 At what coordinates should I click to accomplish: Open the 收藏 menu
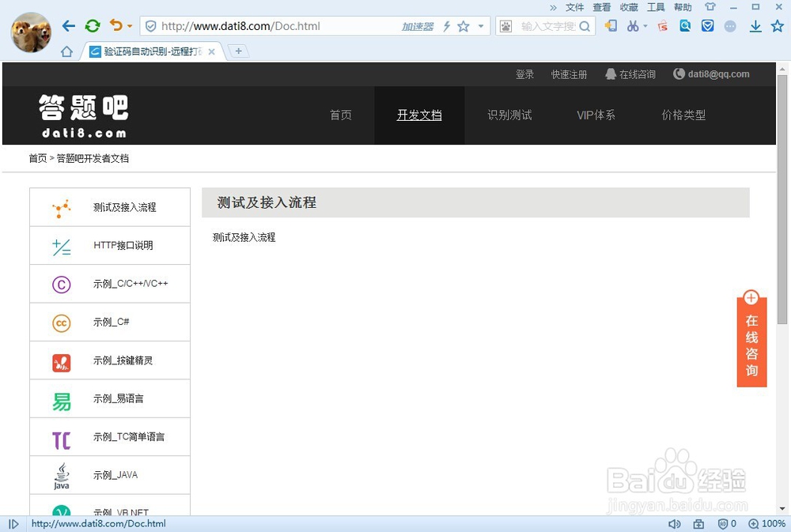[629, 7]
